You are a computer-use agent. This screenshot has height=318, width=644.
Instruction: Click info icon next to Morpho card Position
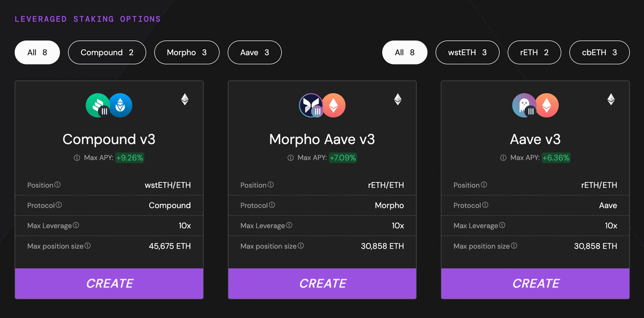(x=271, y=185)
